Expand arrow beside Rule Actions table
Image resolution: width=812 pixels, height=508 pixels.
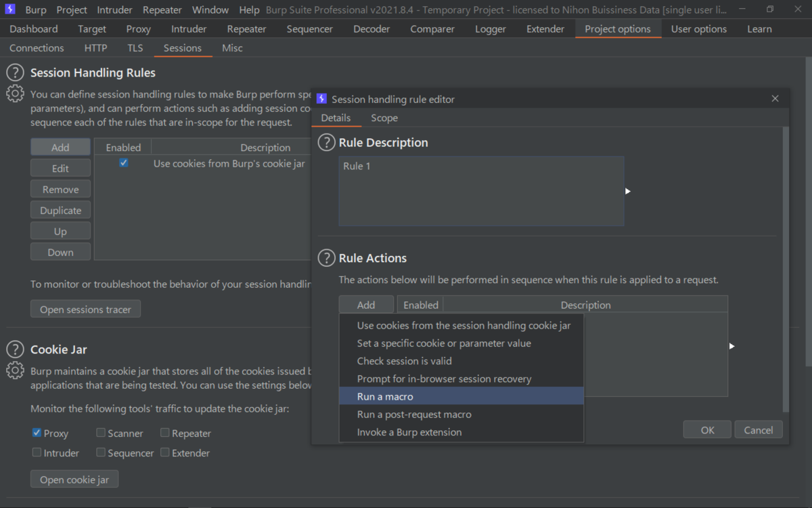(731, 346)
